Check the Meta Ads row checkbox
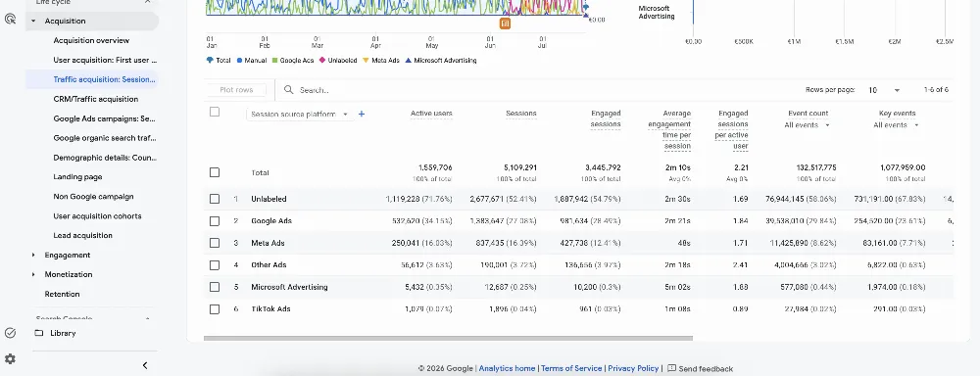 (215, 243)
